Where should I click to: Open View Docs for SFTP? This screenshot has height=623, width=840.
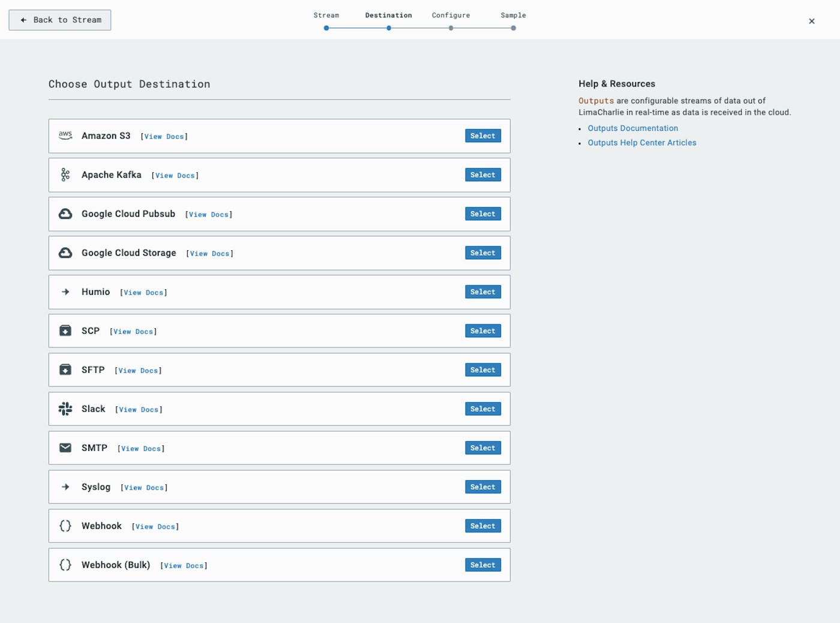pos(139,371)
